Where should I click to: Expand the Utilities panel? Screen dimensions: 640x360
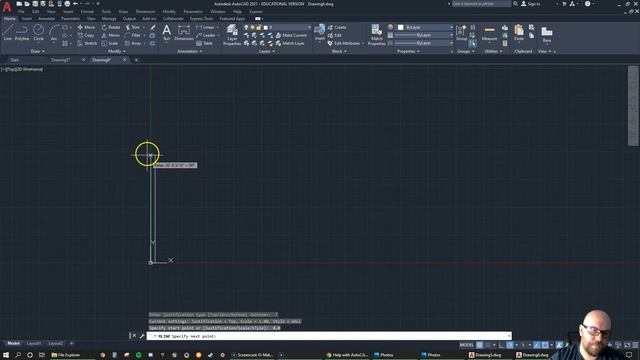point(493,51)
